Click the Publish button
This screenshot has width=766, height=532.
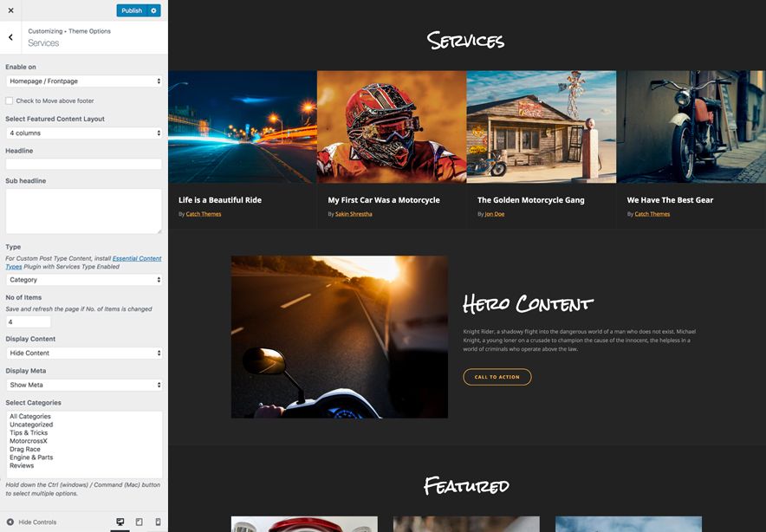click(132, 10)
